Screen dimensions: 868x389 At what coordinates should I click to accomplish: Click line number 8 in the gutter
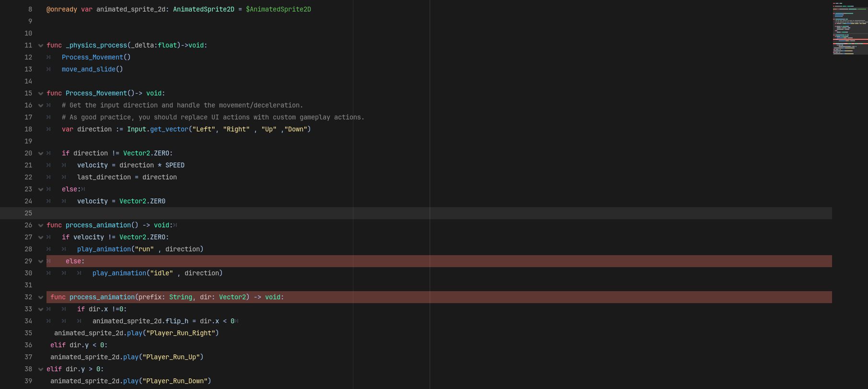30,9
